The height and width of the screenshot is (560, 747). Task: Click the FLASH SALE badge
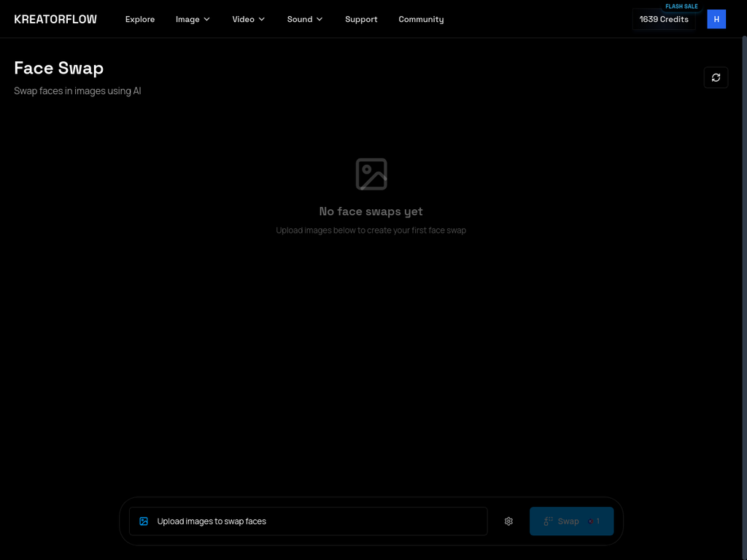681,6
